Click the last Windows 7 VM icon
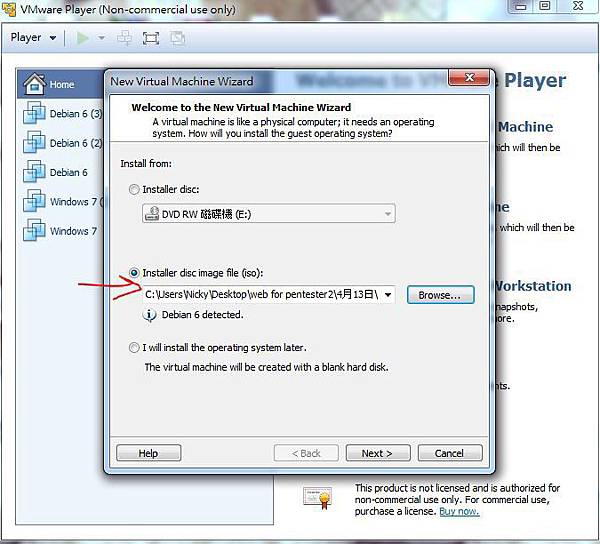The image size is (600, 544). click(x=34, y=230)
